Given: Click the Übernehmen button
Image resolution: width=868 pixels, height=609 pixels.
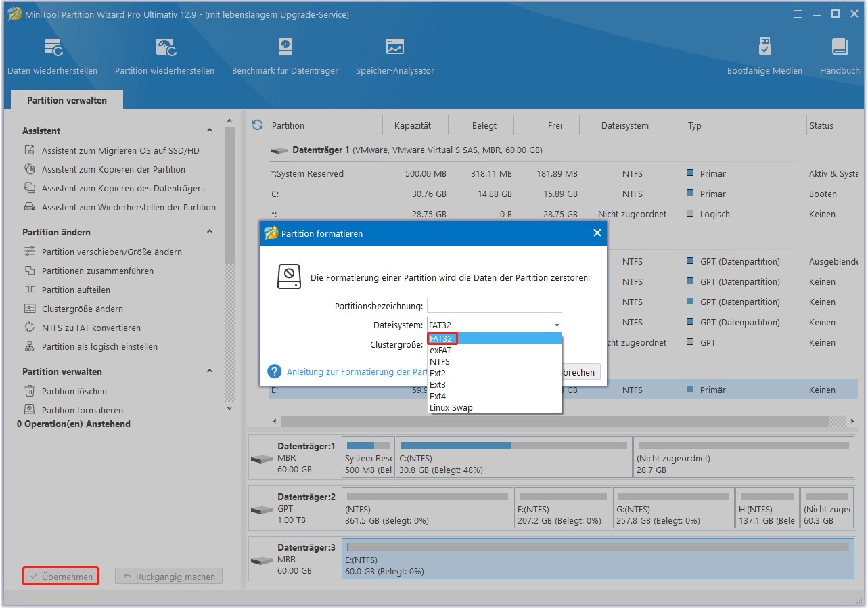Looking at the screenshot, I should click(60, 577).
